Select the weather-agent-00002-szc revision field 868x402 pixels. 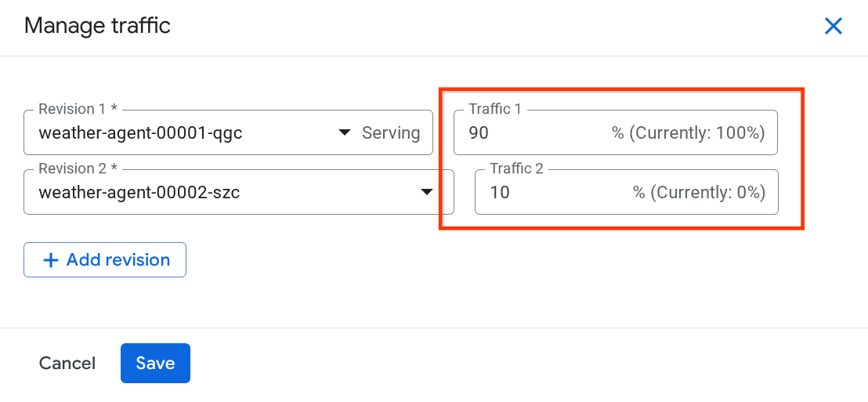click(x=139, y=192)
